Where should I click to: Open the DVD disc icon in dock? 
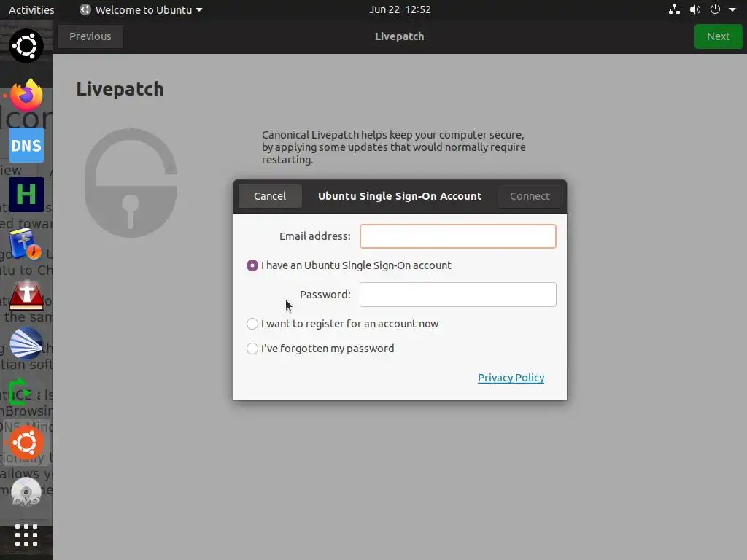26,491
